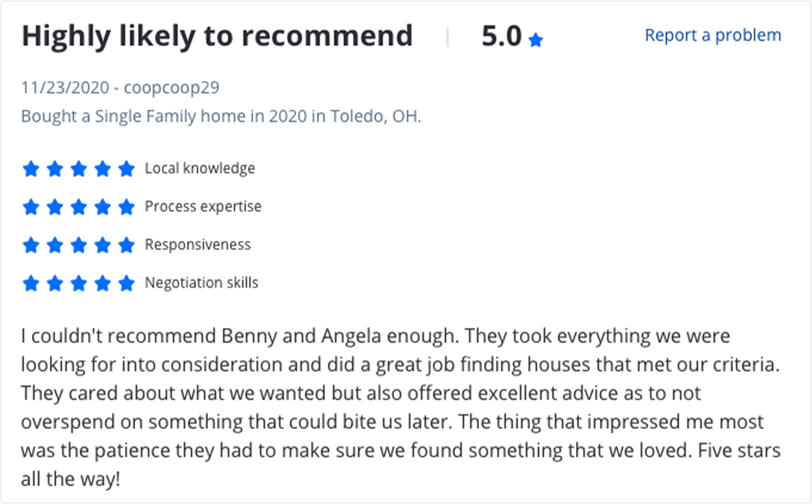Click first star of Negotiation skills rating
The image size is (812, 504).
(x=31, y=283)
